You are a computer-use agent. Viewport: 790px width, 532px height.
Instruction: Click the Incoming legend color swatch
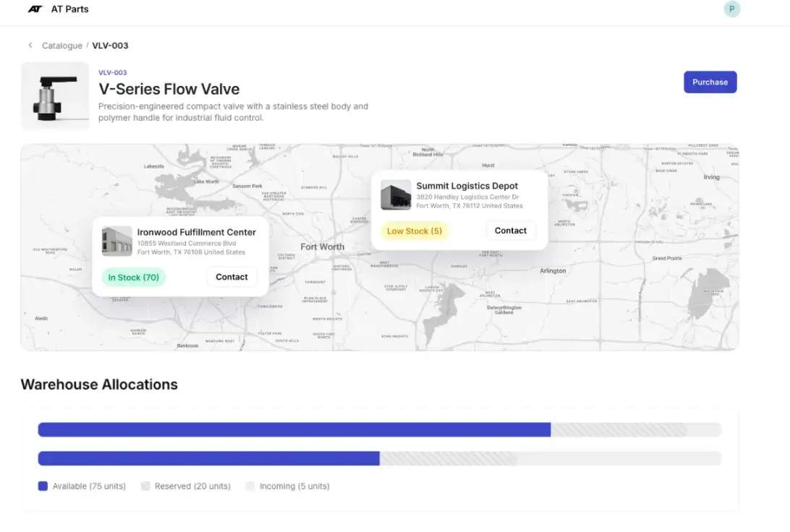click(250, 486)
